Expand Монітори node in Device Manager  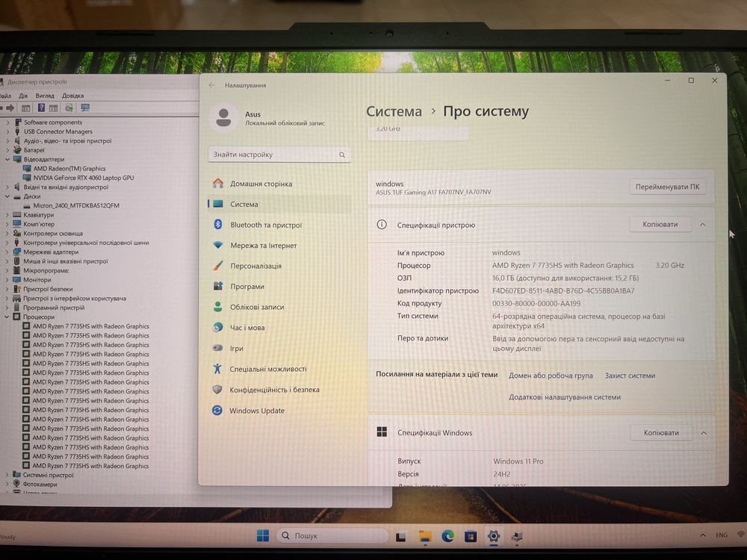[x=7, y=280]
